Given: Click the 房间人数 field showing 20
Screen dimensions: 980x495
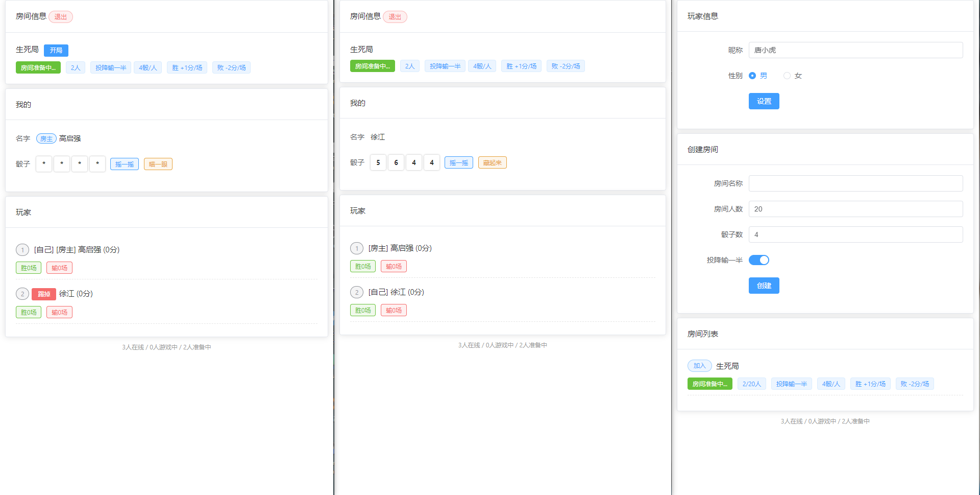Looking at the screenshot, I should pos(855,209).
